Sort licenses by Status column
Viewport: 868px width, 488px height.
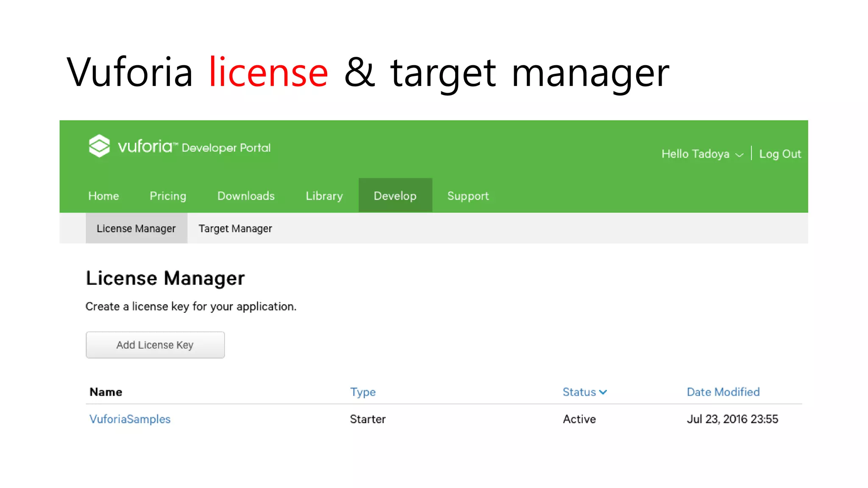pyautogui.click(x=579, y=392)
